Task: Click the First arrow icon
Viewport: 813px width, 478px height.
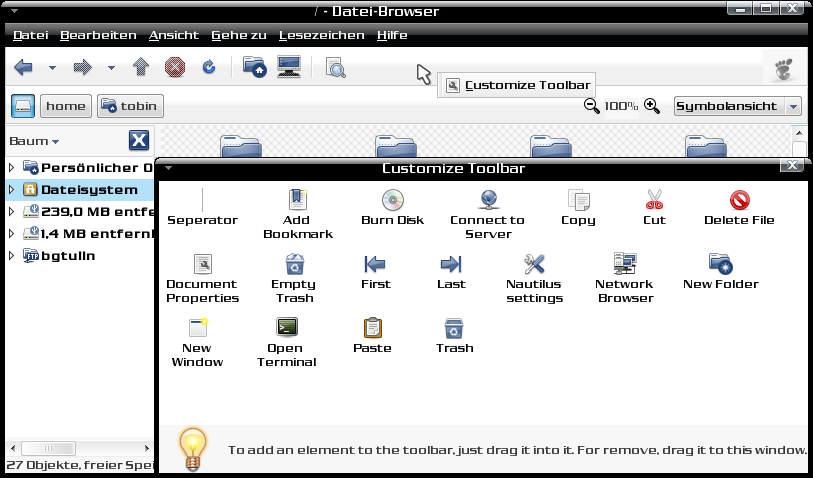Action: point(374,264)
